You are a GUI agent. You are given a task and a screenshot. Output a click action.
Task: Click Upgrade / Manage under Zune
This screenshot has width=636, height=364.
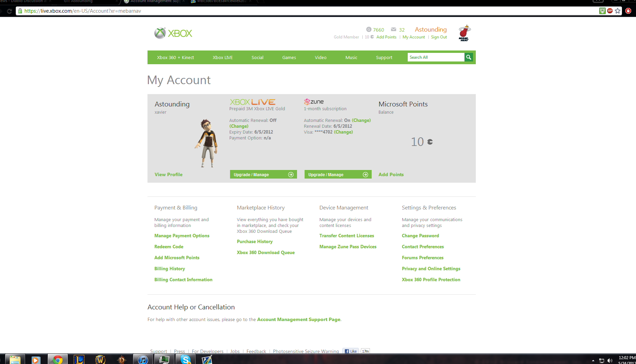tap(338, 174)
